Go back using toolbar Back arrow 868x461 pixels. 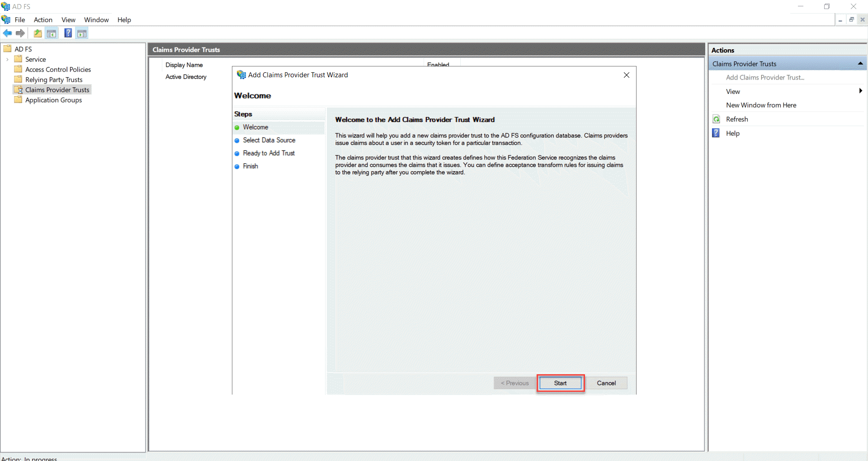[8, 33]
